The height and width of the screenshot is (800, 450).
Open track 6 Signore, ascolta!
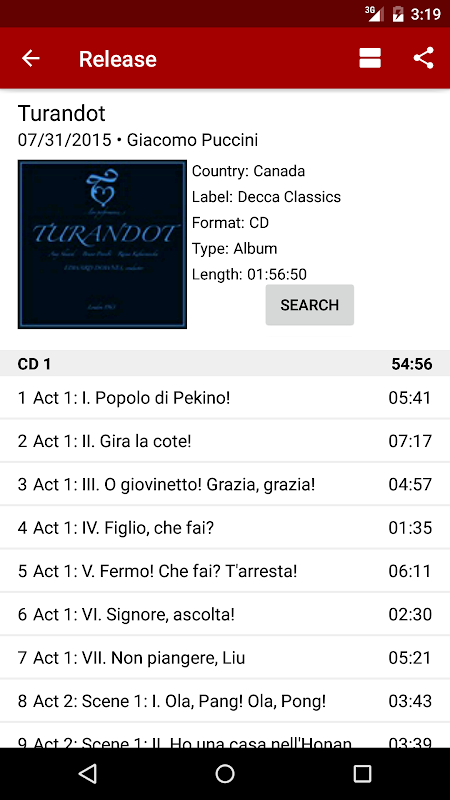coord(225,614)
